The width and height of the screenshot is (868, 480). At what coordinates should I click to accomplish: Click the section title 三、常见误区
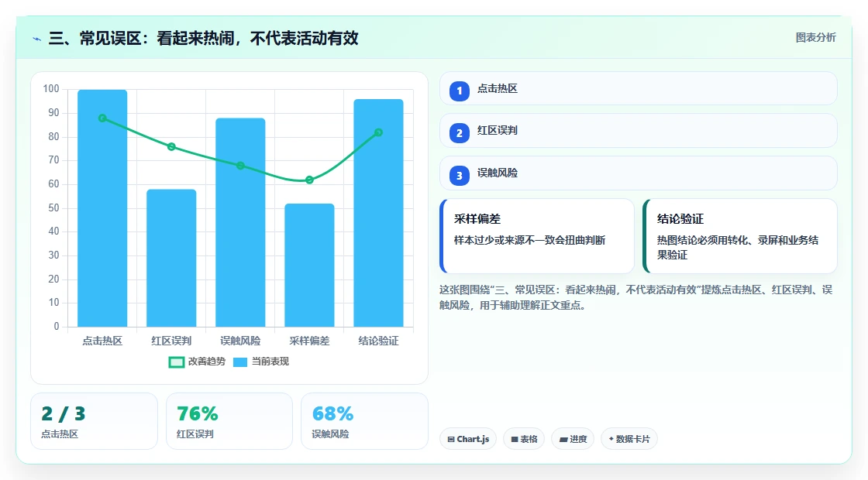(x=203, y=38)
